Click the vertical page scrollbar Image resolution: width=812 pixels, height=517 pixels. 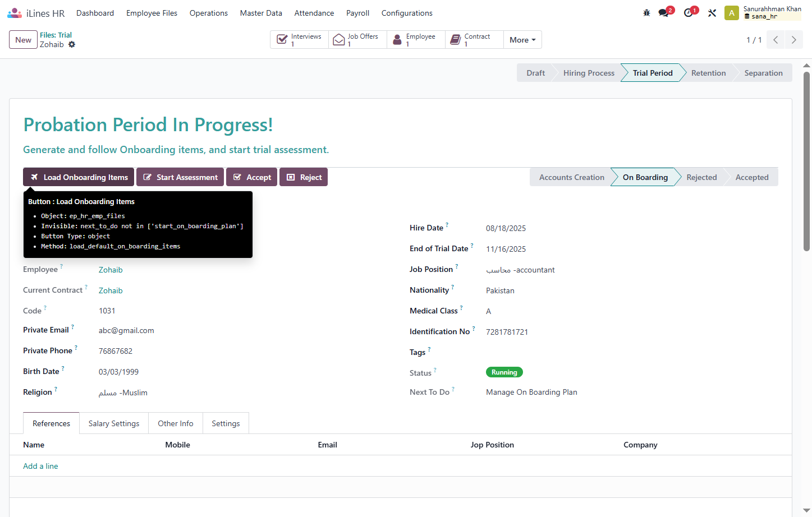click(x=807, y=161)
